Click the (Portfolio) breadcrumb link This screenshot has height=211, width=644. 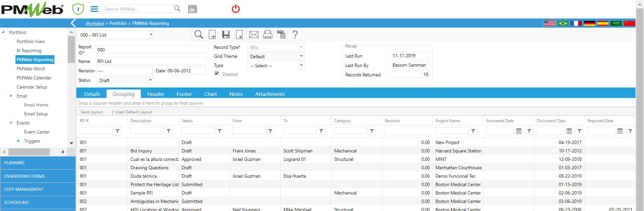tap(95, 23)
